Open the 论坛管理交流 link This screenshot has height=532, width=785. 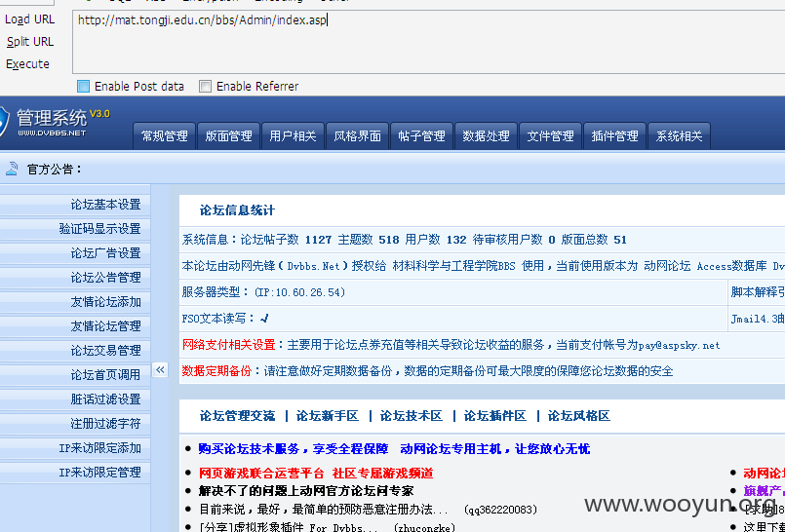click(x=237, y=416)
